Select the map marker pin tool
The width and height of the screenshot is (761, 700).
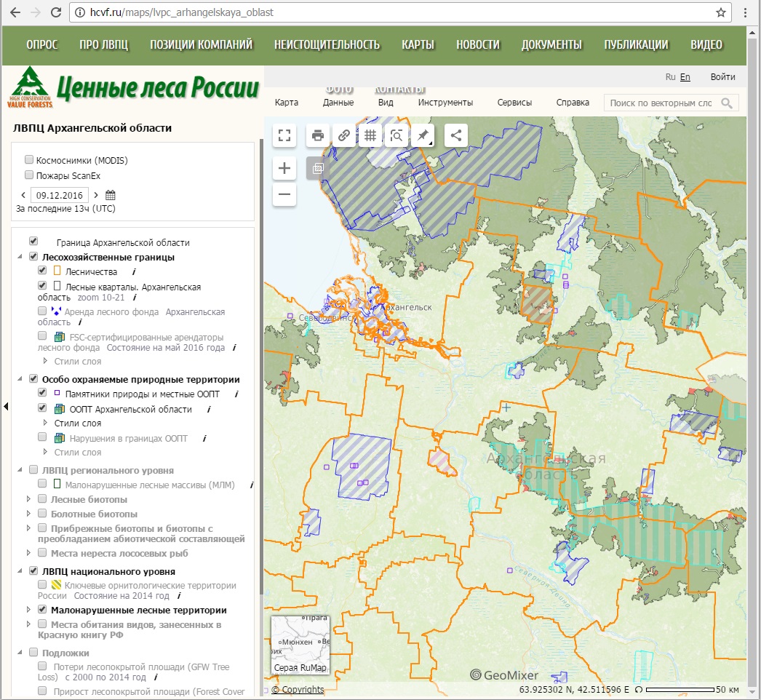coord(423,135)
